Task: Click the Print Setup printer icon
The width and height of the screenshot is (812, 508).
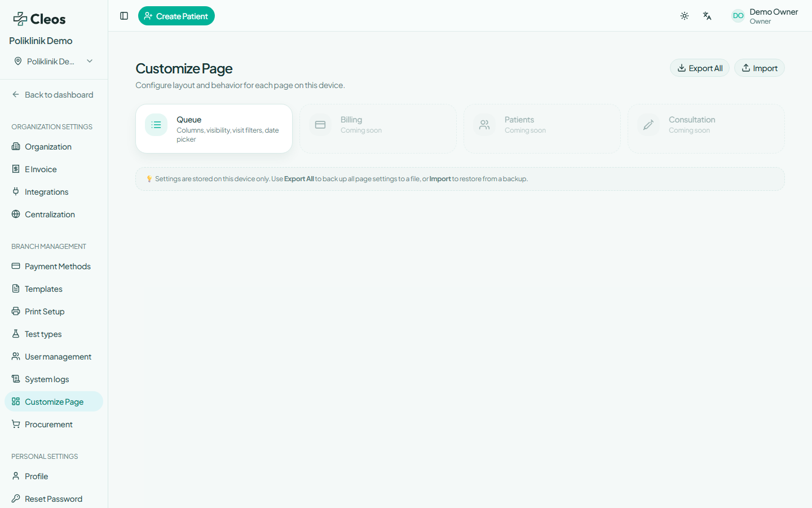Action: tap(16, 311)
